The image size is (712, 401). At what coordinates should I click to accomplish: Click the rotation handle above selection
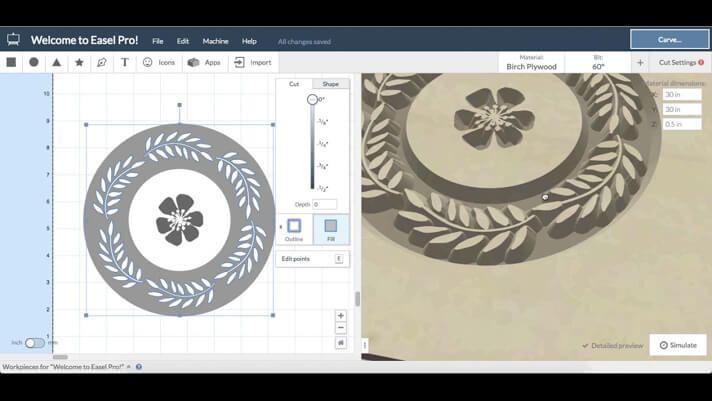(179, 105)
